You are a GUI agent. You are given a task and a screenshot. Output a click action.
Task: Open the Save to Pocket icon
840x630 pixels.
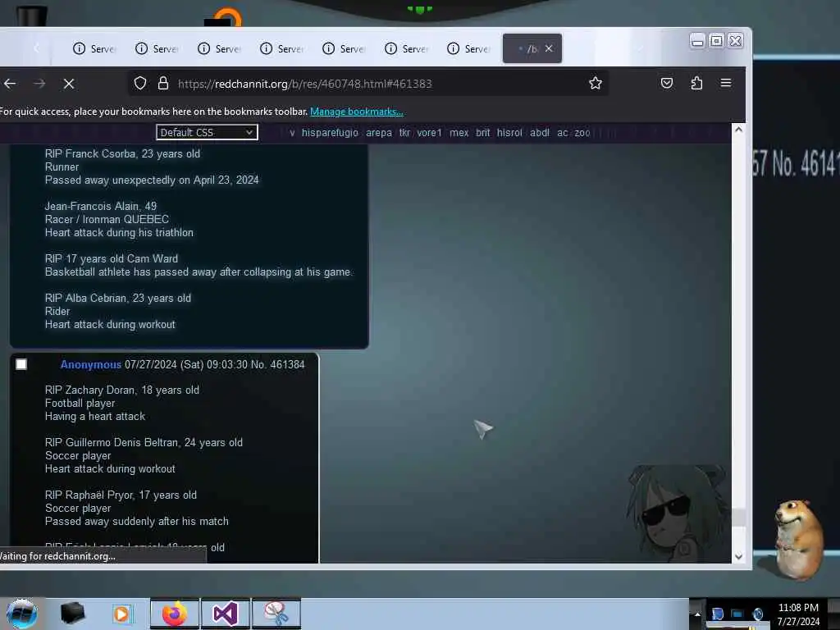[x=666, y=83]
